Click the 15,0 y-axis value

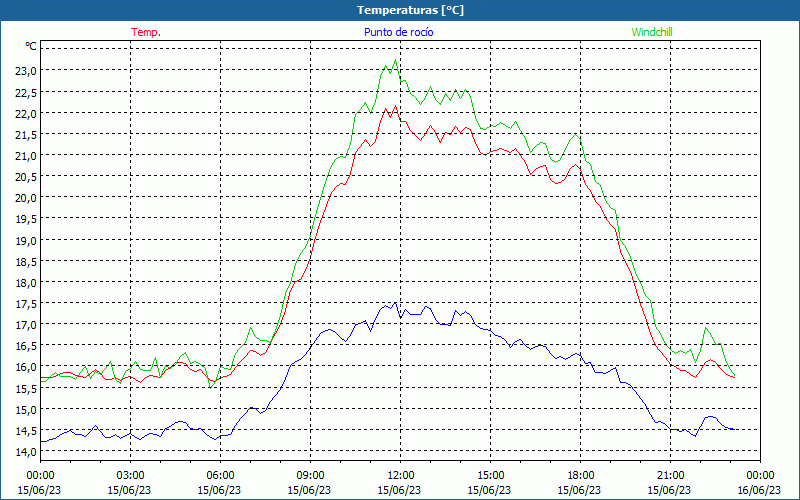coord(26,410)
